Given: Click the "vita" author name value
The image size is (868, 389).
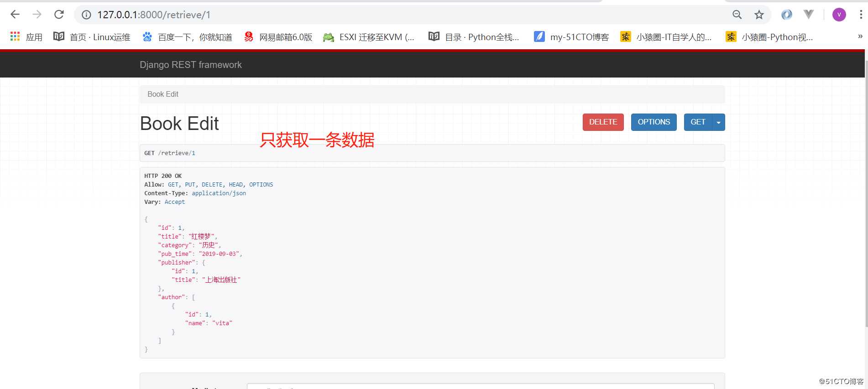Looking at the screenshot, I should [222, 323].
